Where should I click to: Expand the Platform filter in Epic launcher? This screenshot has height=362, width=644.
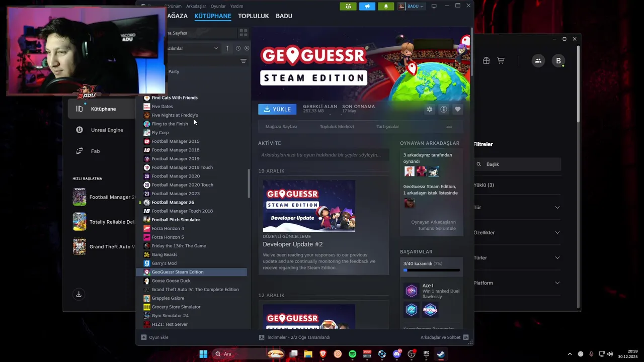pos(557,283)
